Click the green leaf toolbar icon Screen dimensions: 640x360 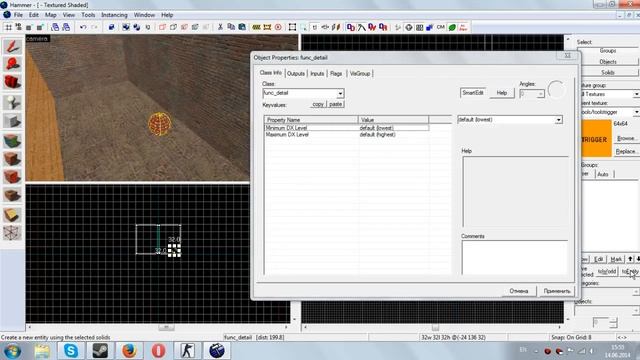click(x=452, y=27)
